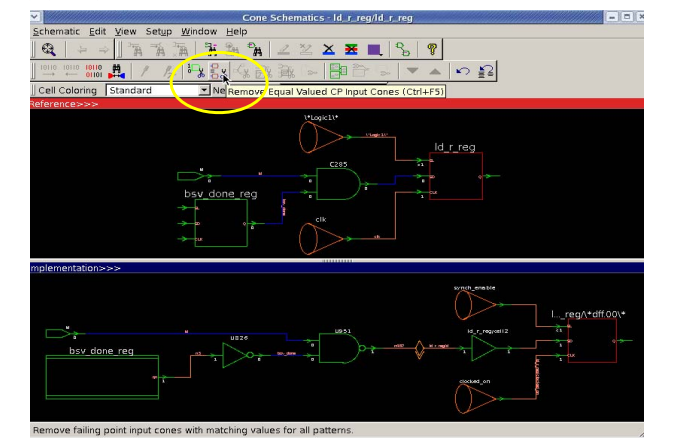Open the Setup menu
Image resolution: width=674 pixels, height=448 pixels.
pos(159,31)
